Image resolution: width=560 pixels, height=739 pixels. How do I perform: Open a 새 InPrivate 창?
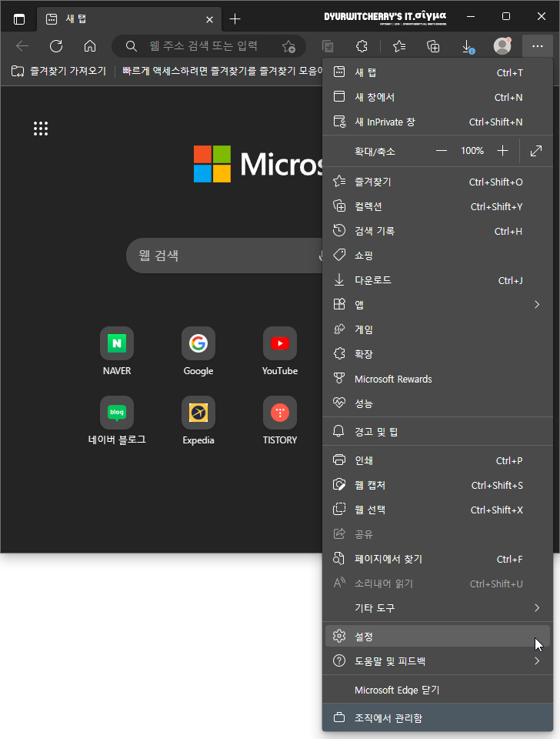[x=438, y=122]
